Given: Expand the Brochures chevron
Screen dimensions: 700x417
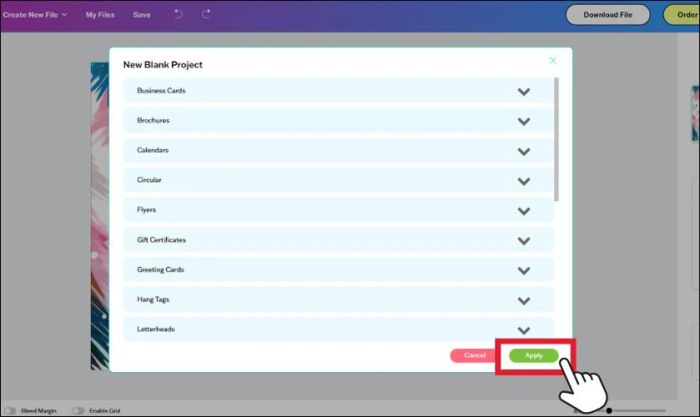Looking at the screenshot, I should 523,121.
